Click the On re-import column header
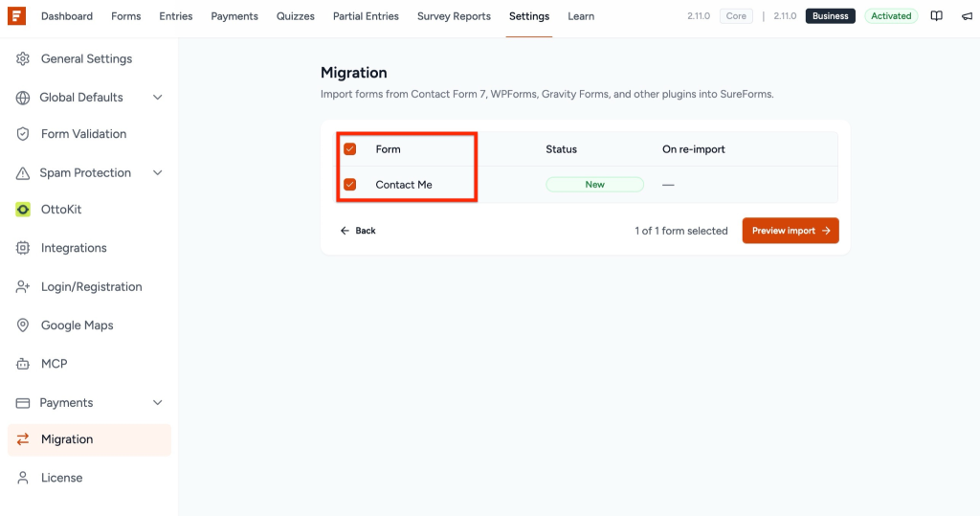The image size is (980, 516). [694, 149]
